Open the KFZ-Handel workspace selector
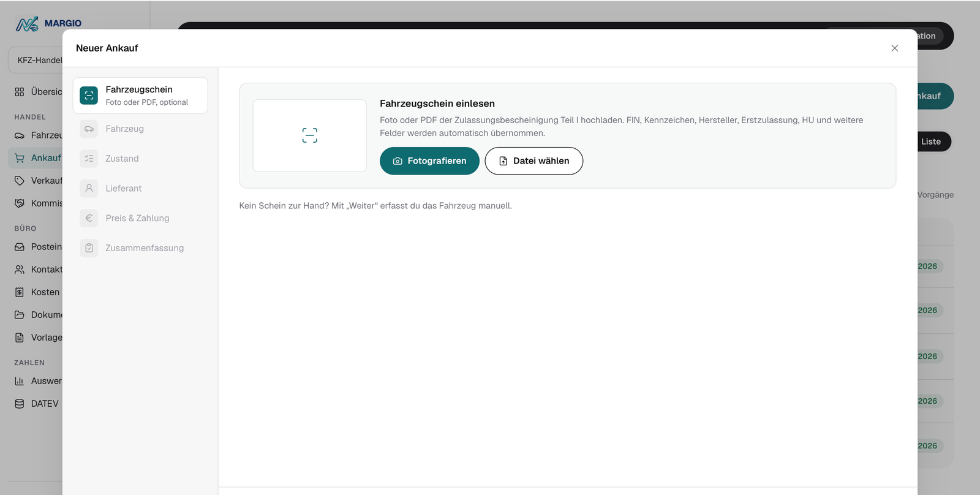Screen dimensions: 980x495 point(37,60)
